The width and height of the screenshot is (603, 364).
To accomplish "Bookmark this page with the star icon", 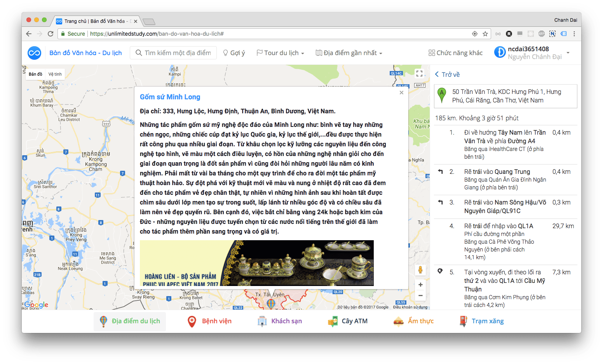I will coord(485,34).
